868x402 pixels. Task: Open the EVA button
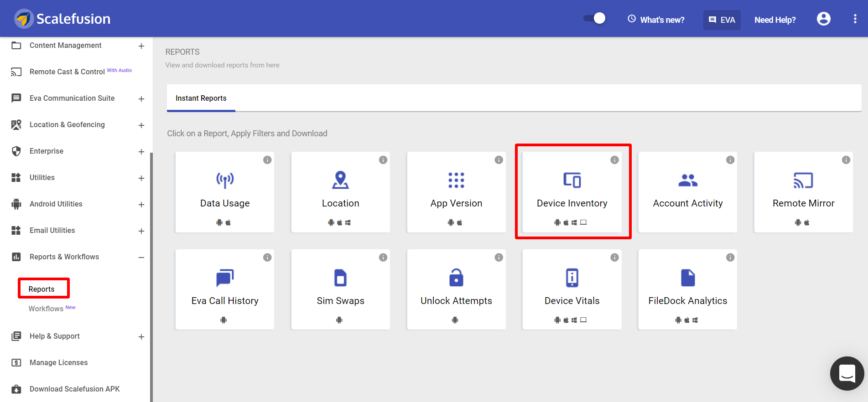tap(722, 20)
